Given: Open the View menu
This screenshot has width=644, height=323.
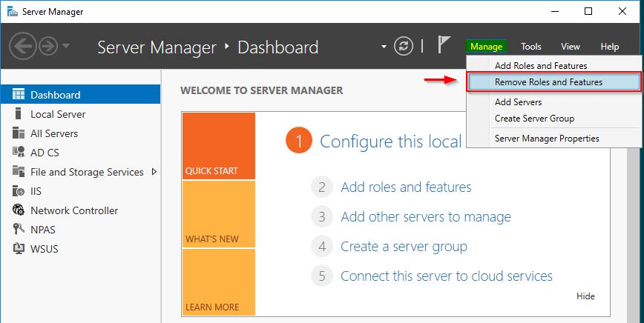Looking at the screenshot, I should coord(571,47).
